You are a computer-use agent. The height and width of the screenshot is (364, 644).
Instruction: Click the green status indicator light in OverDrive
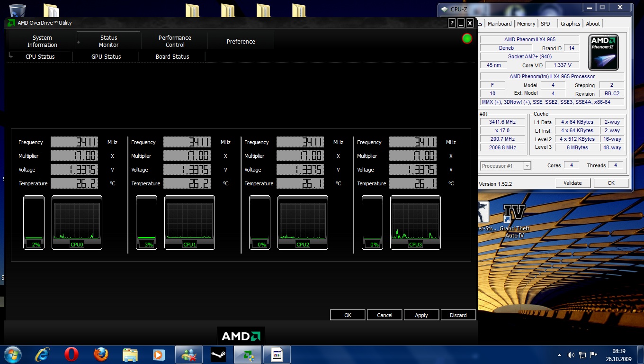(467, 39)
